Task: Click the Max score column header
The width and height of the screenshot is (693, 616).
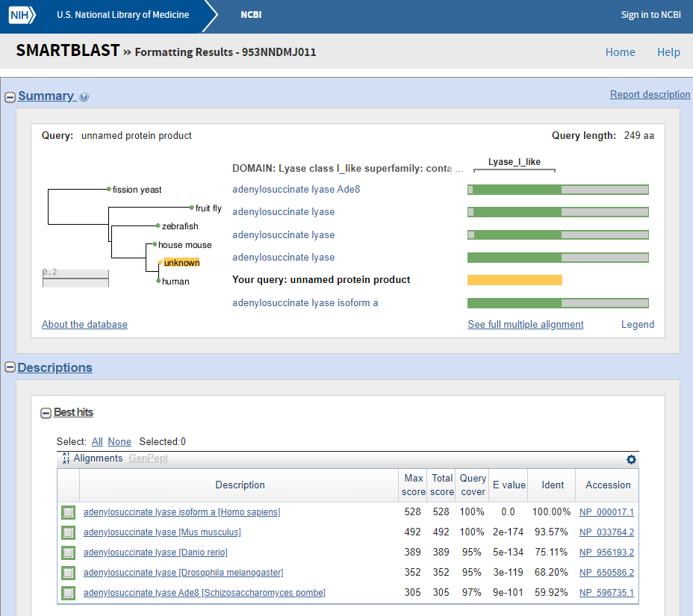Action: coord(413,485)
